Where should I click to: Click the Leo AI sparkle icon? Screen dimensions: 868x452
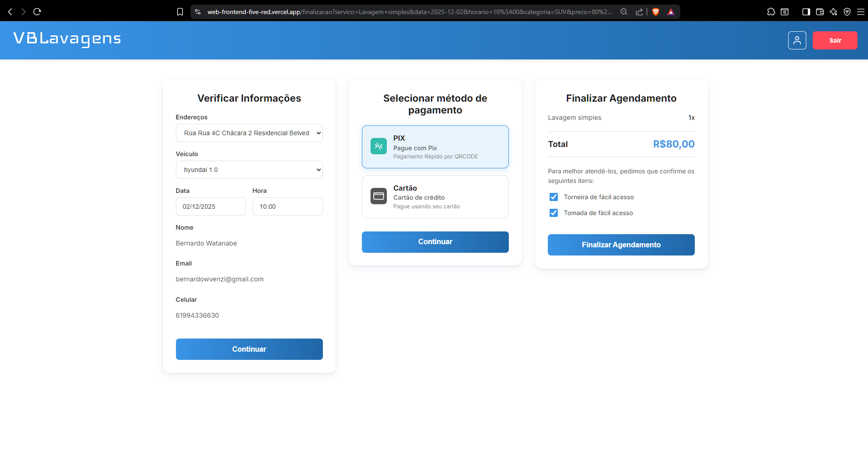834,11
